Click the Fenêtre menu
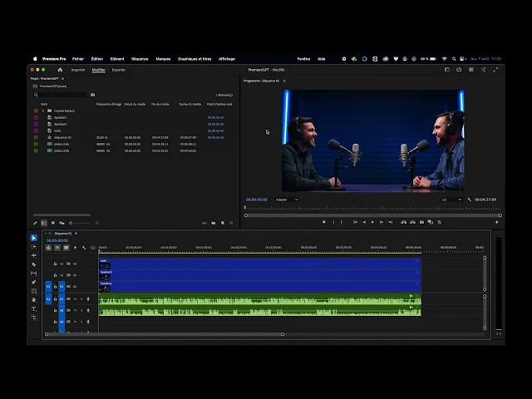 tap(303, 59)
